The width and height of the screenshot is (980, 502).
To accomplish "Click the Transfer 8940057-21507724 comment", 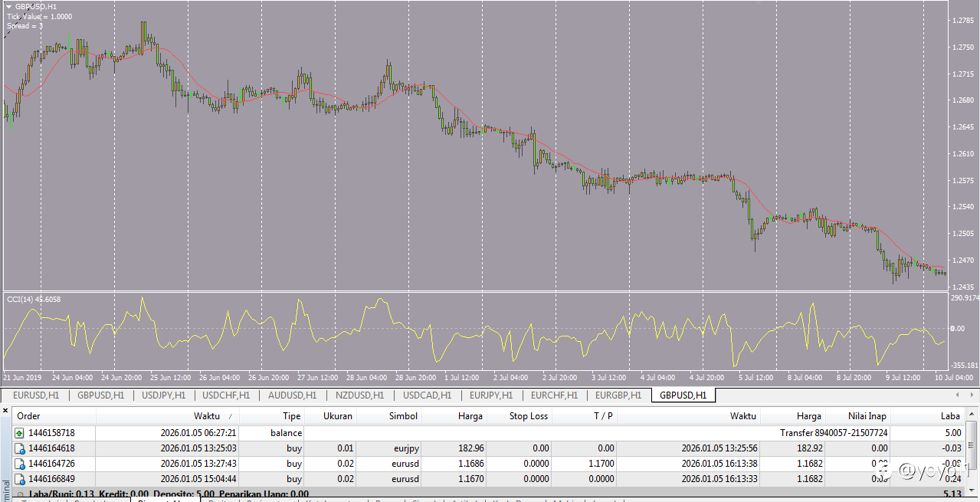I will [834, 433].
